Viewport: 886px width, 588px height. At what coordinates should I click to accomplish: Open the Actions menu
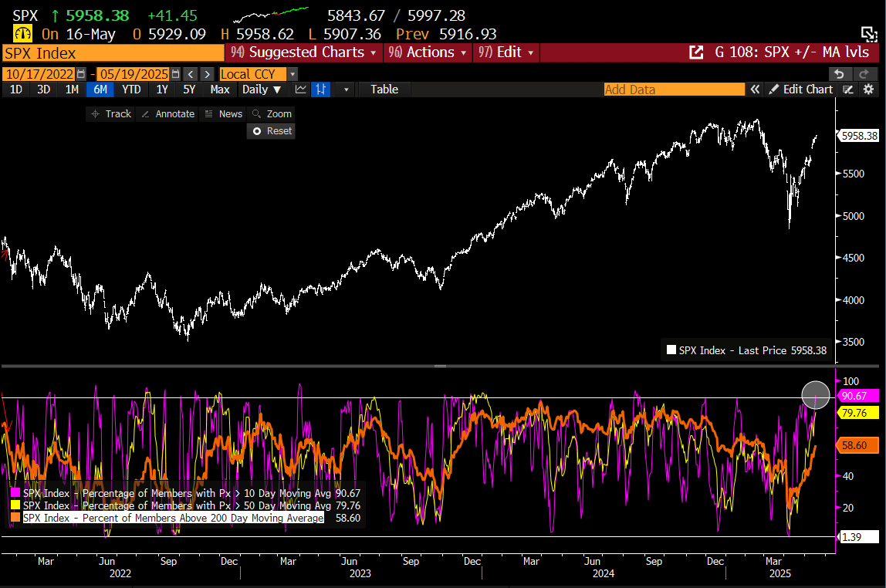[428, 52]
